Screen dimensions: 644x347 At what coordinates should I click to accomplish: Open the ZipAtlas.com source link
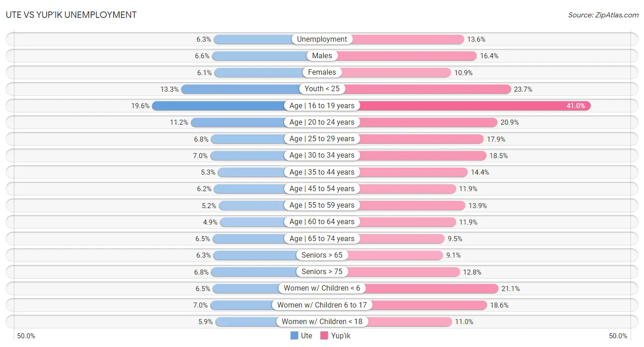coord(603,15)
